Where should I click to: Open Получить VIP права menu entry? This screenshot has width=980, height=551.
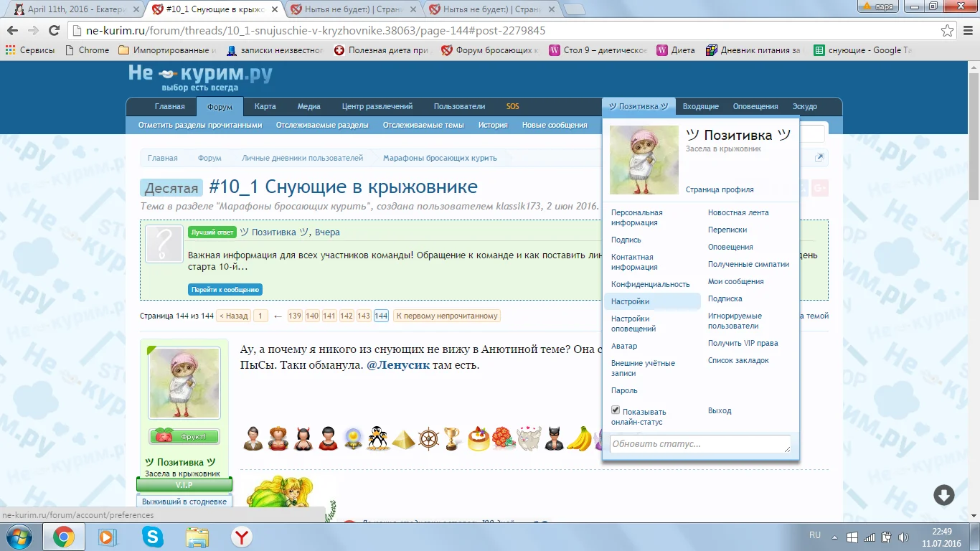click(x=743, y=343)
